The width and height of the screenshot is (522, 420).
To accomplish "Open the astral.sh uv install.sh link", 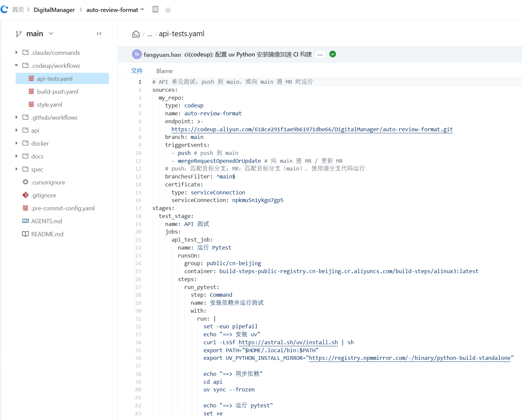I will coord(288,342).
